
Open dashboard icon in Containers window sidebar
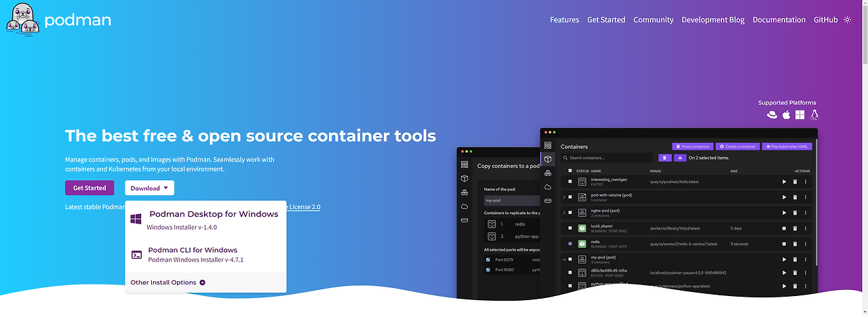(x=548, y=146)
